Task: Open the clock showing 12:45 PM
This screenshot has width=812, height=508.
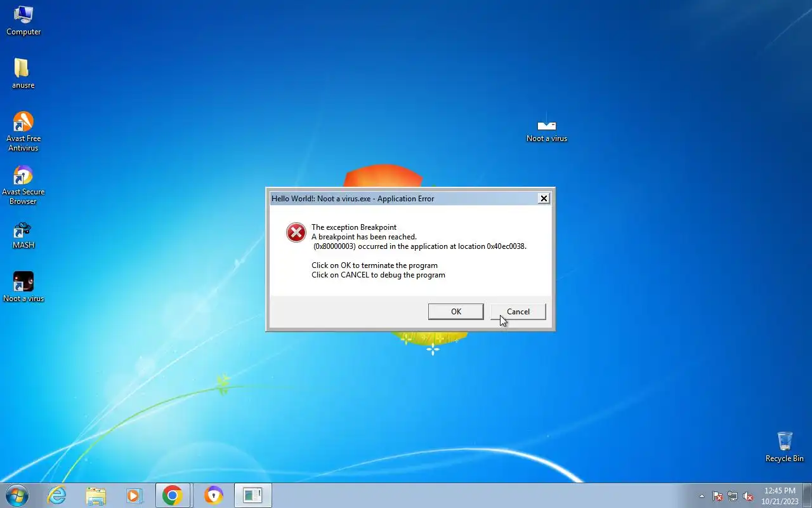Action: [x=780, y=496]
